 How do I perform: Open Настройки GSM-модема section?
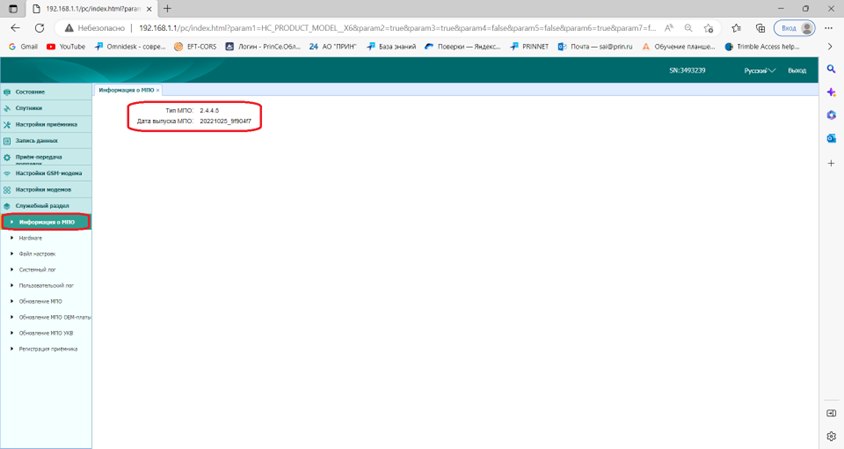[46, 173]
